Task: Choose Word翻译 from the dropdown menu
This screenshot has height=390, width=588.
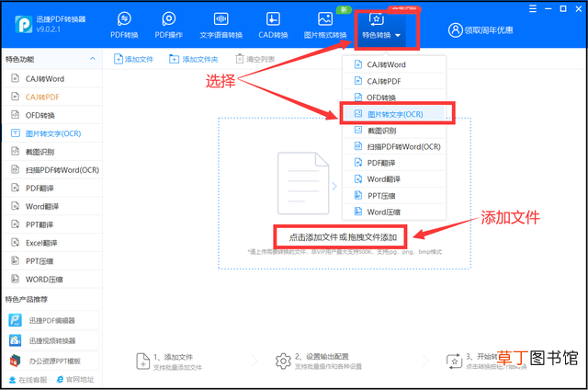Action: [394, 179]
